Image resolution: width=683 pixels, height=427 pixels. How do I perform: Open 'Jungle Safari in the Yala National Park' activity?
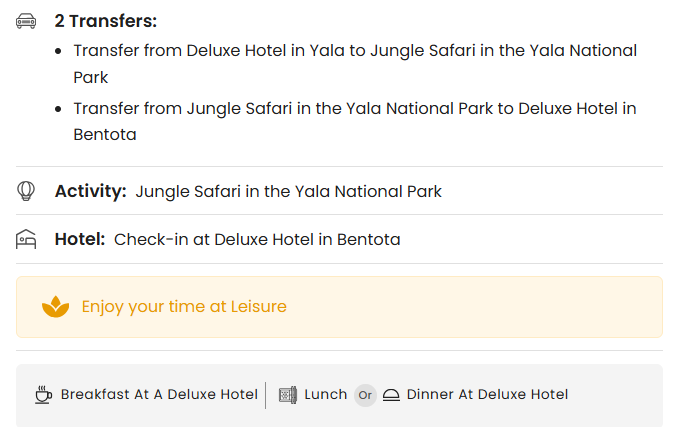tap(288, 191)
